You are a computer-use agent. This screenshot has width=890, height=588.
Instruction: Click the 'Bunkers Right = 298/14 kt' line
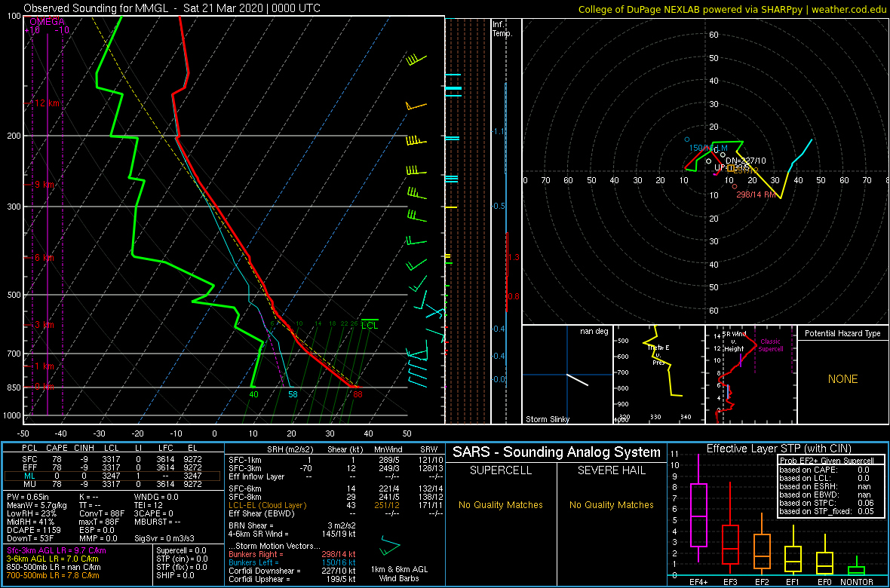[x=292, y=554]
